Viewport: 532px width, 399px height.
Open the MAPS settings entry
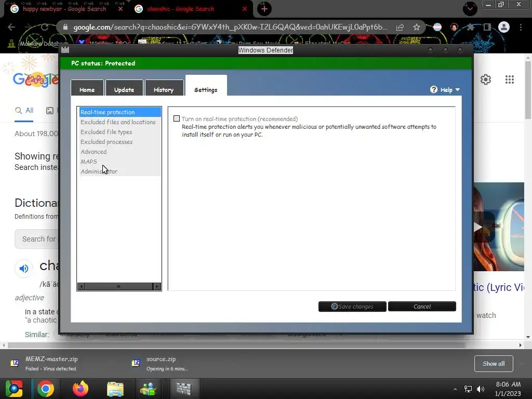click(x=120, y=161)
